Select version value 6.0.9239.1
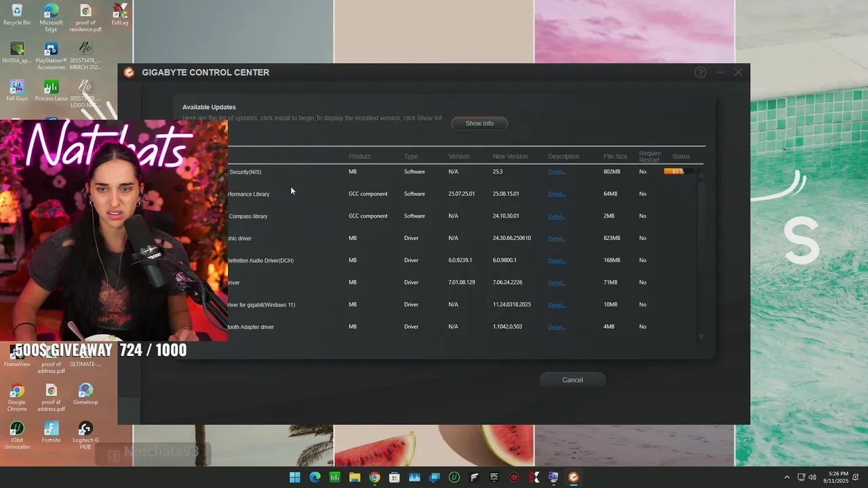Image resolution: width=868 pixels, height=488 pixels. click(460, 260)
